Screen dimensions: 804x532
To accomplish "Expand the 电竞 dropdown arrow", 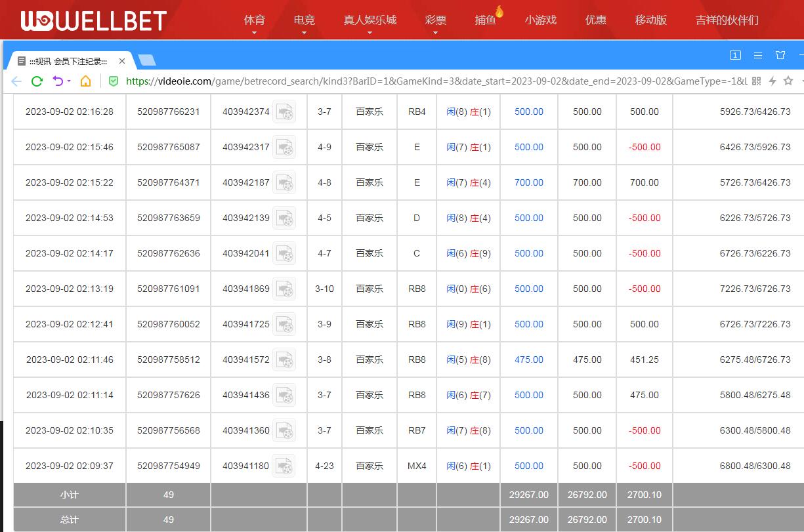I will point(305,32).
